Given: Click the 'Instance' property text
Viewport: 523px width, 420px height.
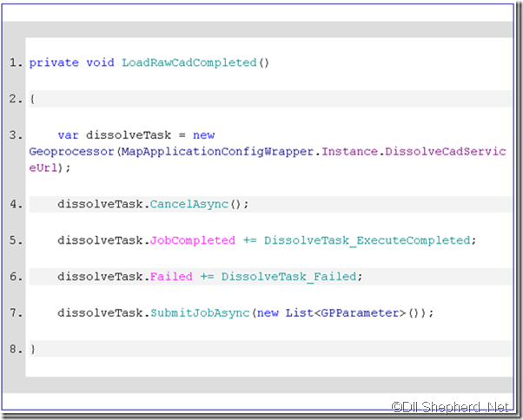Looking at the screenshot, I should pos(349,152).
